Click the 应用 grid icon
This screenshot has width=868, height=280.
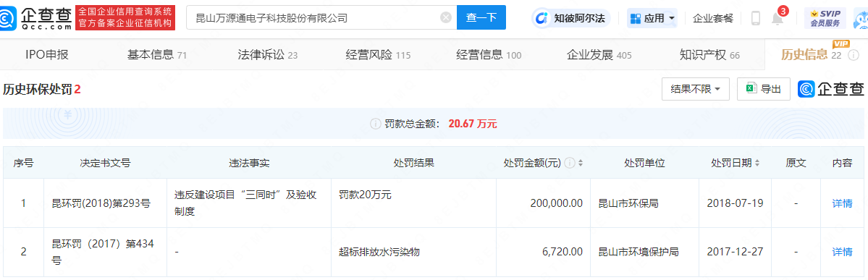pos(635,18)
